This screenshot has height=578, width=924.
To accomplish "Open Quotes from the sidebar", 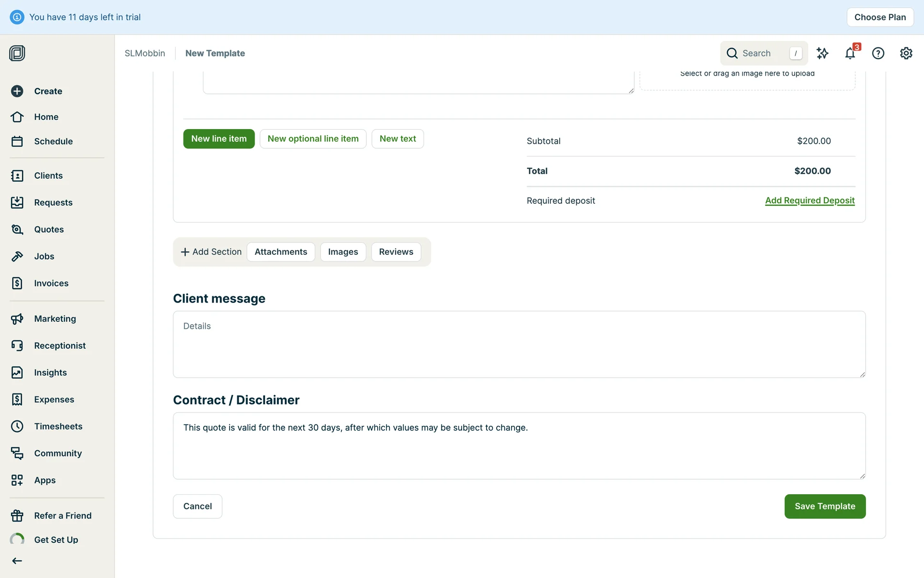I will pyautogui.click(x=49, y=229).
